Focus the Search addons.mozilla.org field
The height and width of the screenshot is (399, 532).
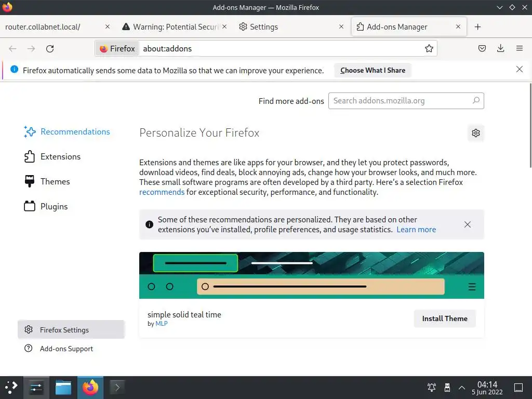click(x=406, y=101)
